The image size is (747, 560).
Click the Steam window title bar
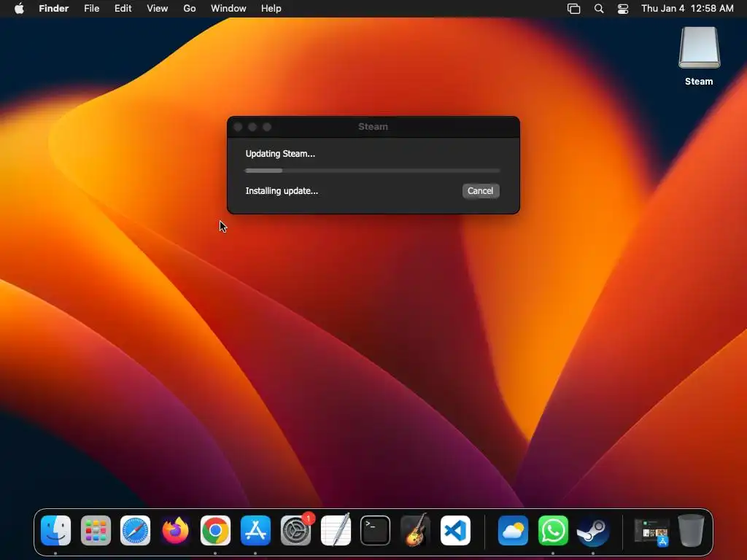pos(373,127)
